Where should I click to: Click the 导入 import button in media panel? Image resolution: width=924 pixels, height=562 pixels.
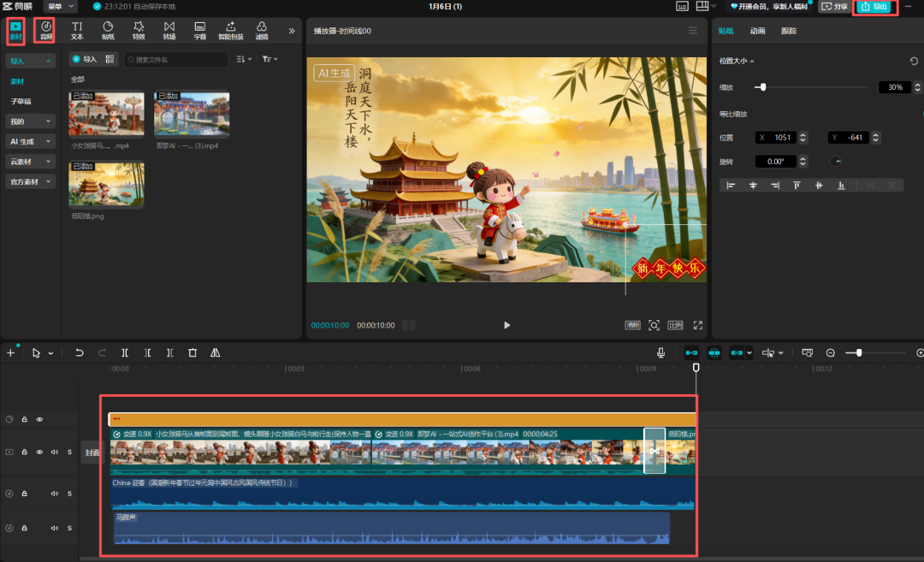pos(84,59)
